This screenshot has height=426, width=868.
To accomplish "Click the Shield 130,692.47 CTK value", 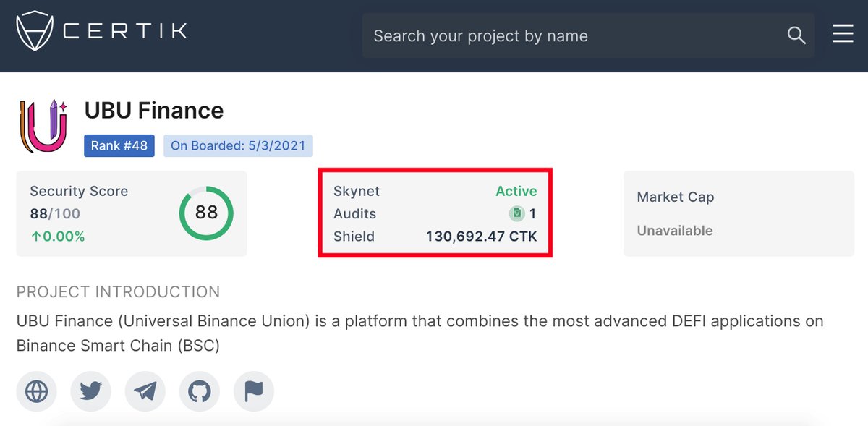I will tap(480, 236).
